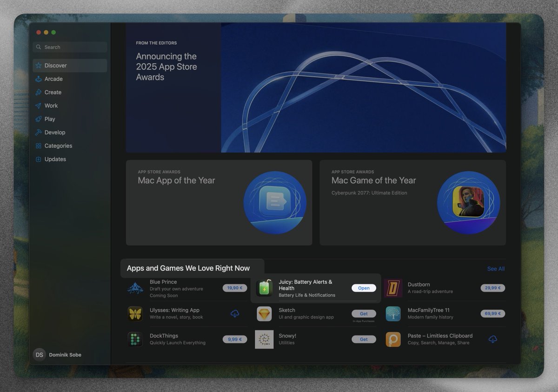This screenshot has width=558, height=392.
Task: Click the Arcade joystick icon
Action: 39,79
